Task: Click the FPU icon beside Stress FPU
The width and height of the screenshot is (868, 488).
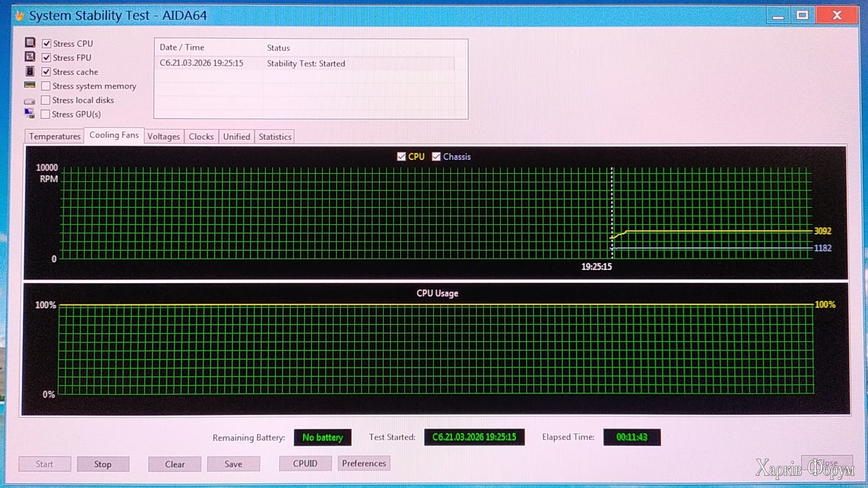Action: 30,57
